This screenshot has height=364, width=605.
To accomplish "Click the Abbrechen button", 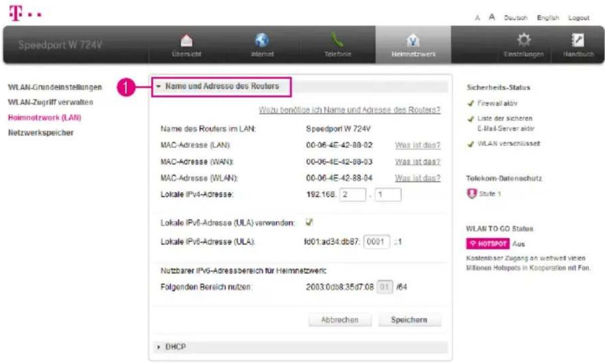I will coord(340,320).
